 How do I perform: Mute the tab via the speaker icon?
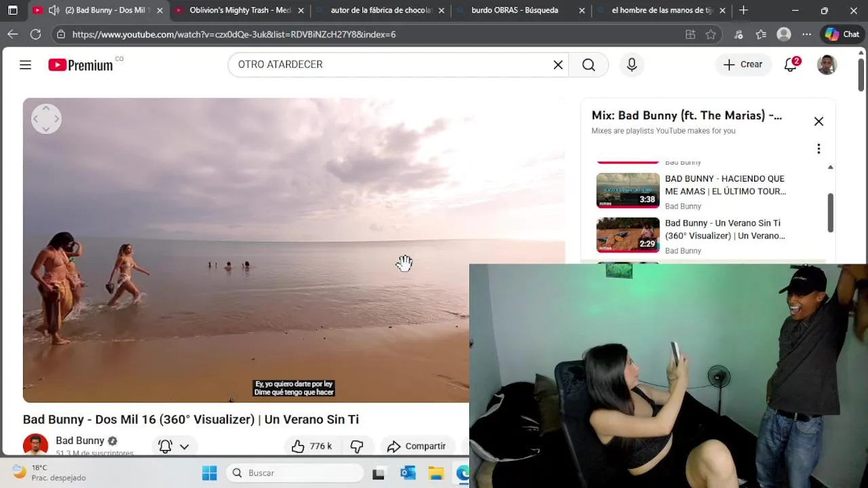coord(54,10)
